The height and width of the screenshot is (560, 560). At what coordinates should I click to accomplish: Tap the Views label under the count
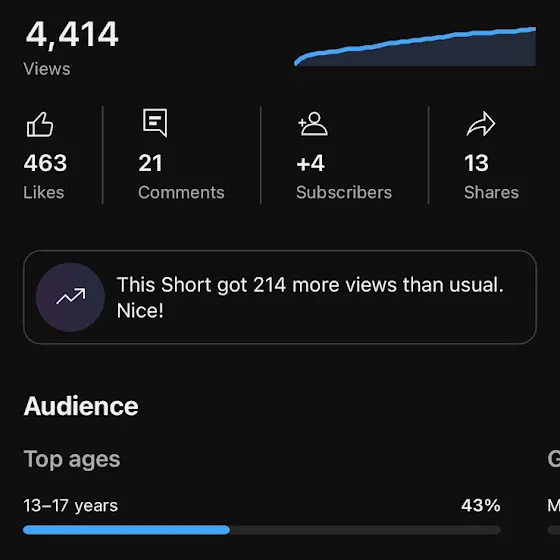click(x=47, y=69)
